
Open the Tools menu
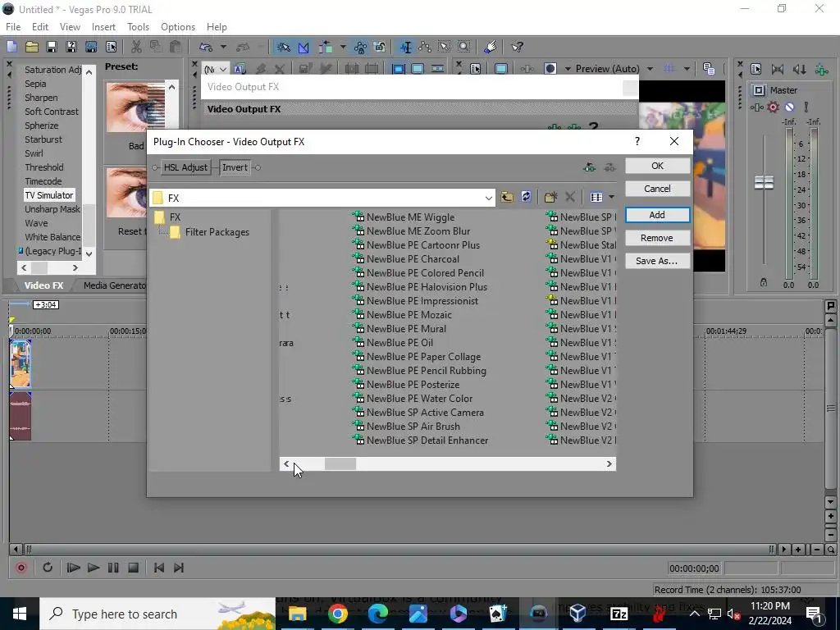click(x=138, y=27)
